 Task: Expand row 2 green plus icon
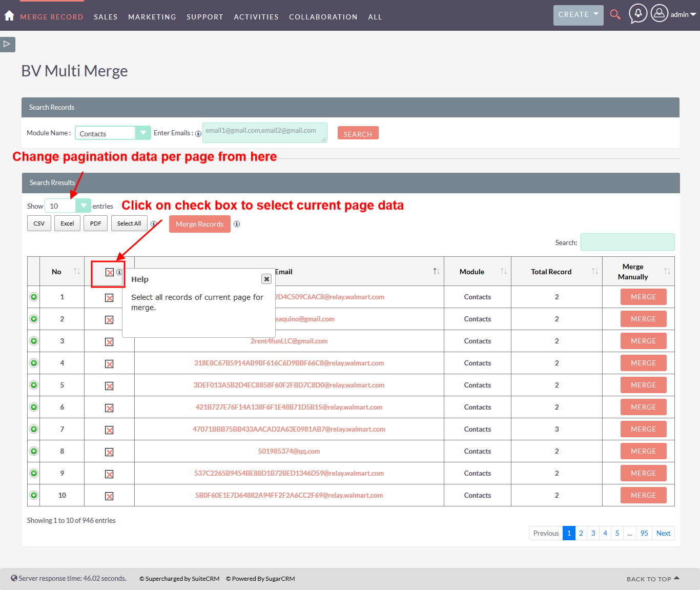coord(34,319)
